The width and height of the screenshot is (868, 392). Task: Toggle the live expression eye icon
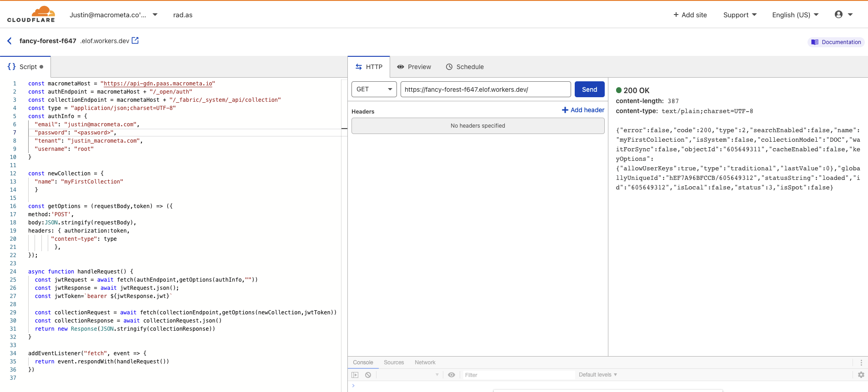(x=452, y=375)
